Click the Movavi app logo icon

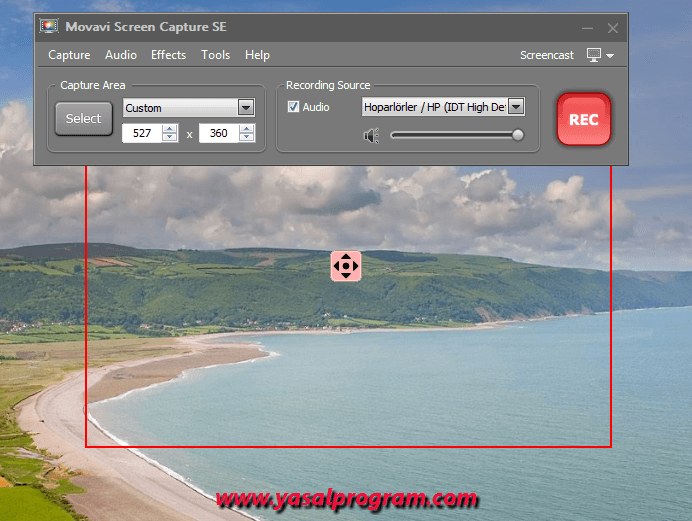pyautogui.click(x=49, y=26)
